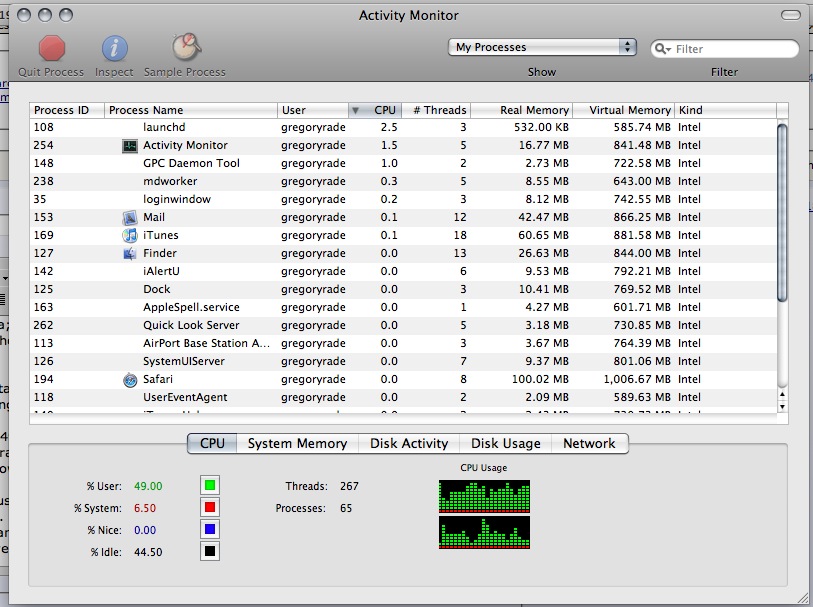Select the Safari compass icon in list
This screenshot has height=607, width=813.
tap(129, 380)
